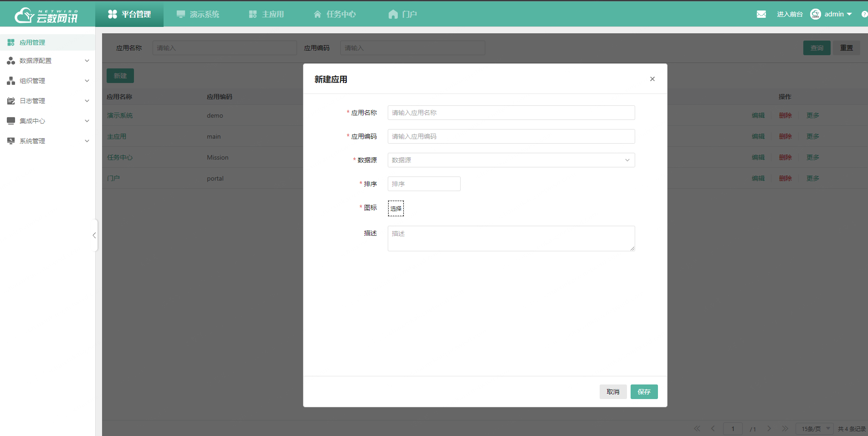Screen dimensions: 868x436
Task: Go to the 门户 top tab
Action: pyautogui.click(x=403, y=14)
